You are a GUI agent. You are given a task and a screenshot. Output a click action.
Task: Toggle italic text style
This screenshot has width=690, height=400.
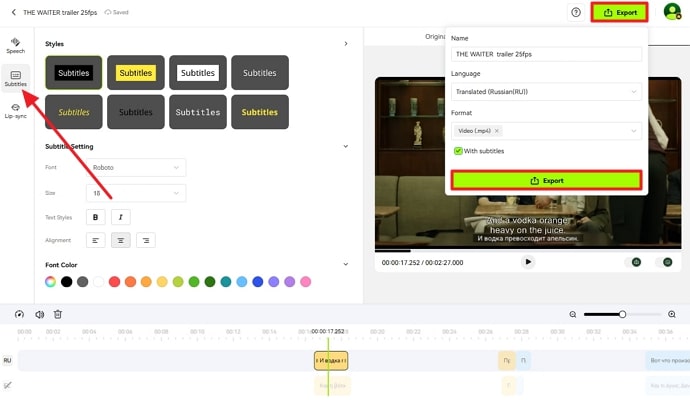pyautogui.click(x=121, y=217)
